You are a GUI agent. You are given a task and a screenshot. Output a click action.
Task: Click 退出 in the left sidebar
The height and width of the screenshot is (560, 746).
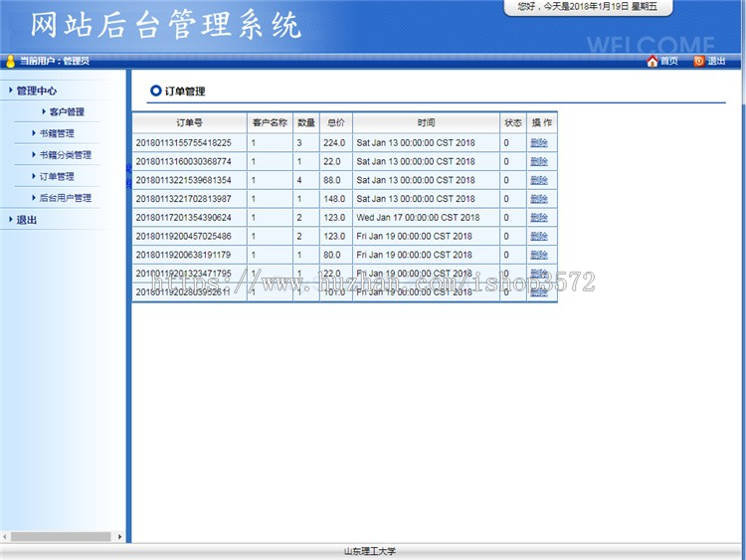[27, 220]
